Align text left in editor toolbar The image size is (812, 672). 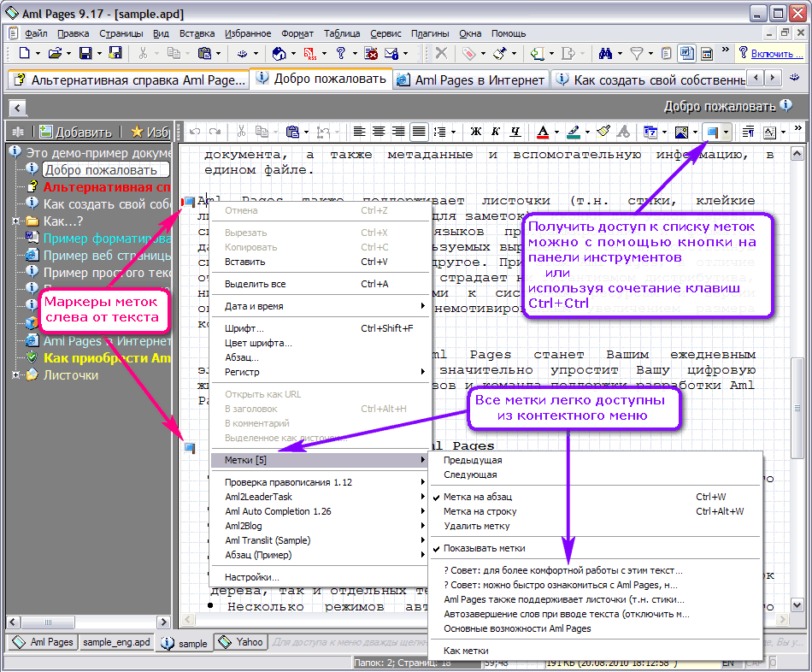(359, 132)
